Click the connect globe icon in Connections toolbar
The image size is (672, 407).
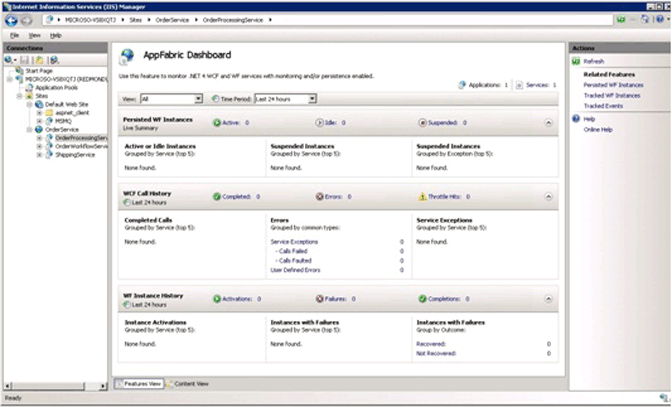[9, 60]
